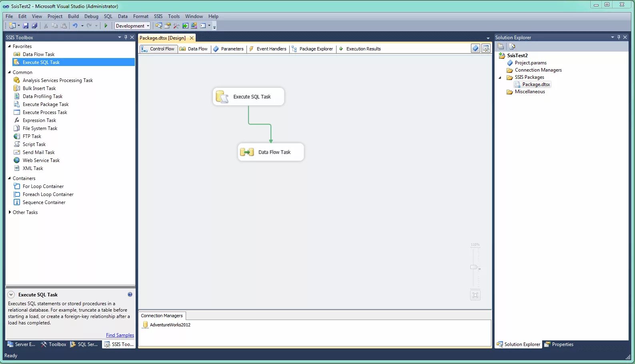Switch to the Data Flow designer tab
The height and width of the screenshot is (364, 635).
194,49
